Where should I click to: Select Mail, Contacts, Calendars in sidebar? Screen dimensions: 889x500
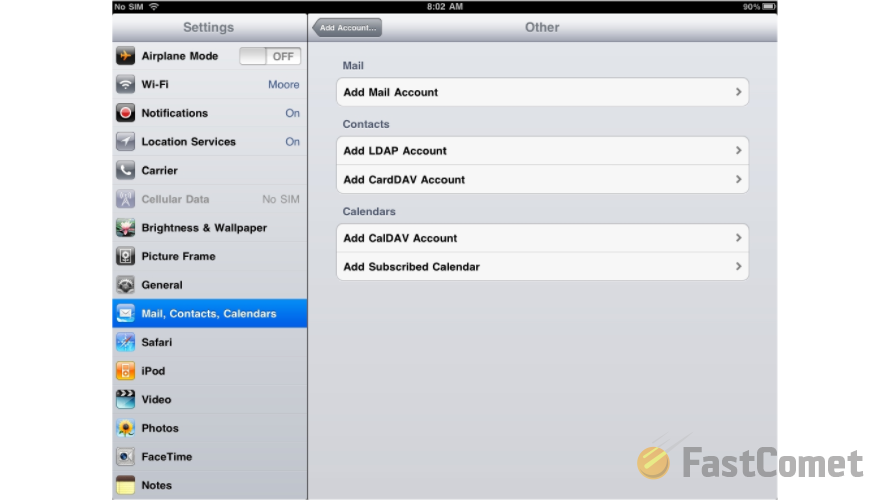click(209, 314)
